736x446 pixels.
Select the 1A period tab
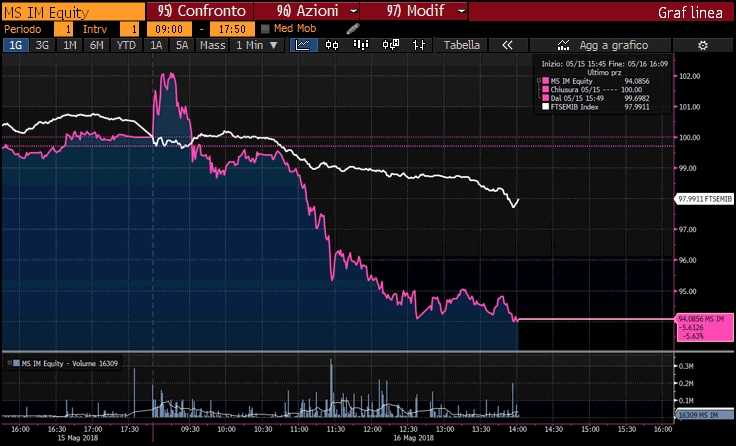(x=156, y=45)
